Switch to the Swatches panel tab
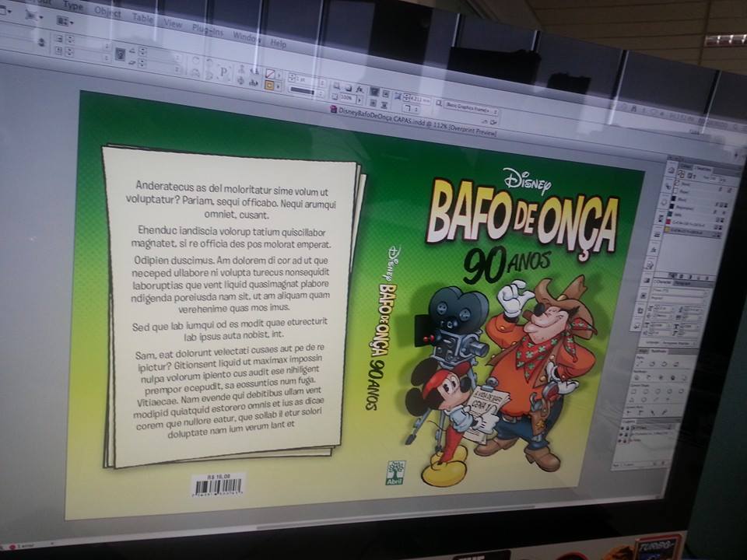Screen dimensions: 747x560 (x=703, y=169)
